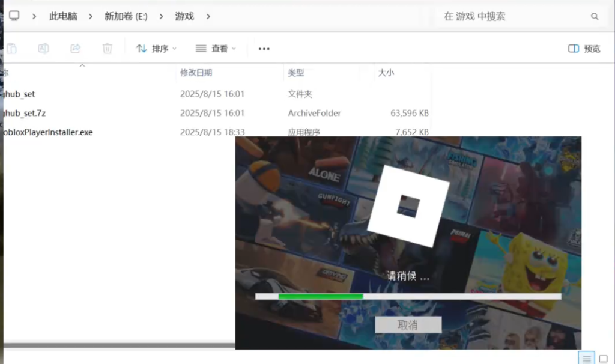Toggle the 预览 preview pane
Image resolution: width=615 pixels, height=364 pixels.
click(584, 49)
